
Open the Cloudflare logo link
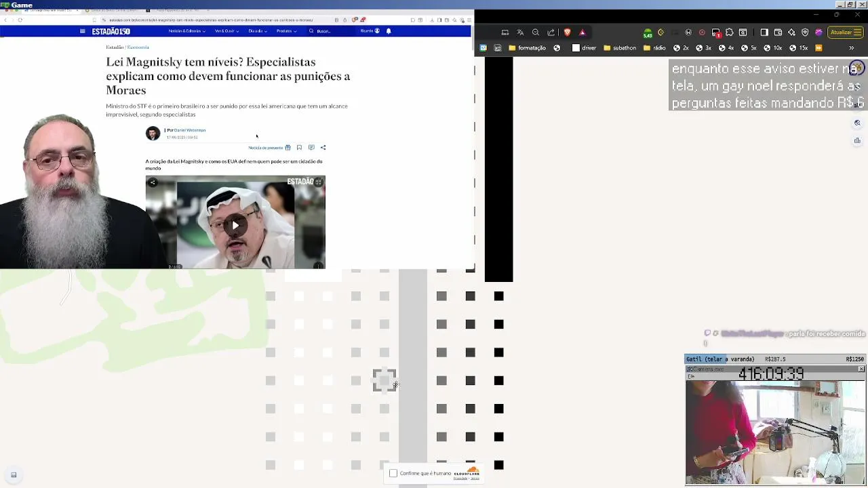pos(467,472)
